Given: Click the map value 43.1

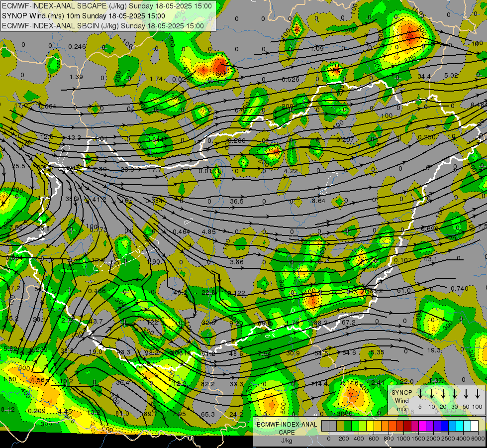Looking at the screenshot, I should tap(430, 259).
